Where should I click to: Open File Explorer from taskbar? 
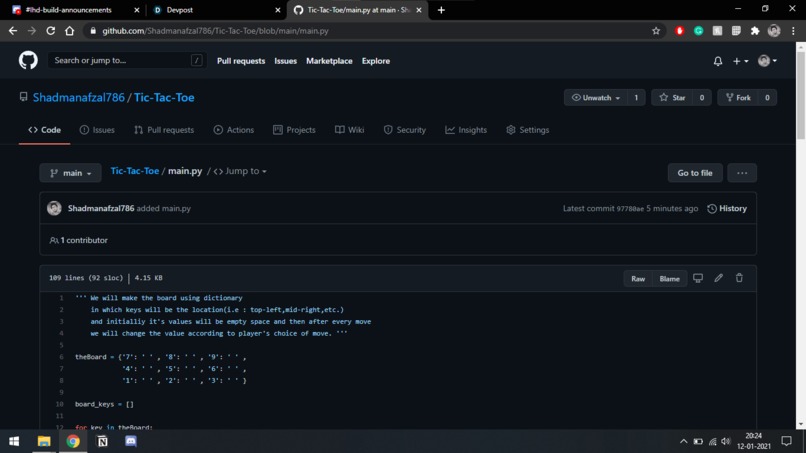click(x=44, y=441)
